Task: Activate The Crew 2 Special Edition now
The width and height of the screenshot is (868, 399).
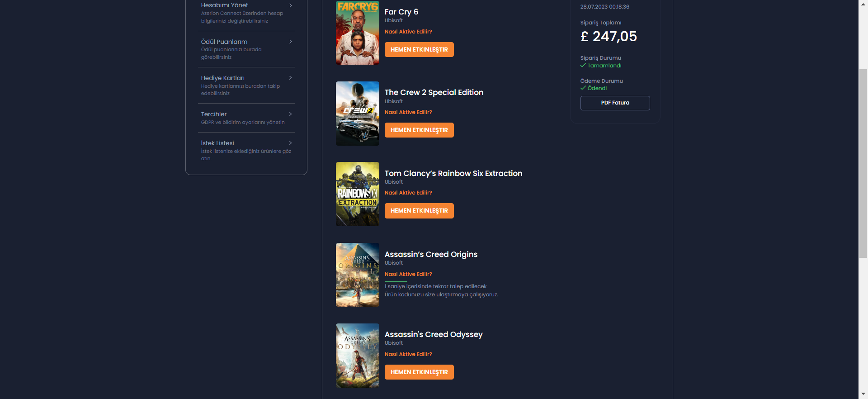Action: pos(419,130)
